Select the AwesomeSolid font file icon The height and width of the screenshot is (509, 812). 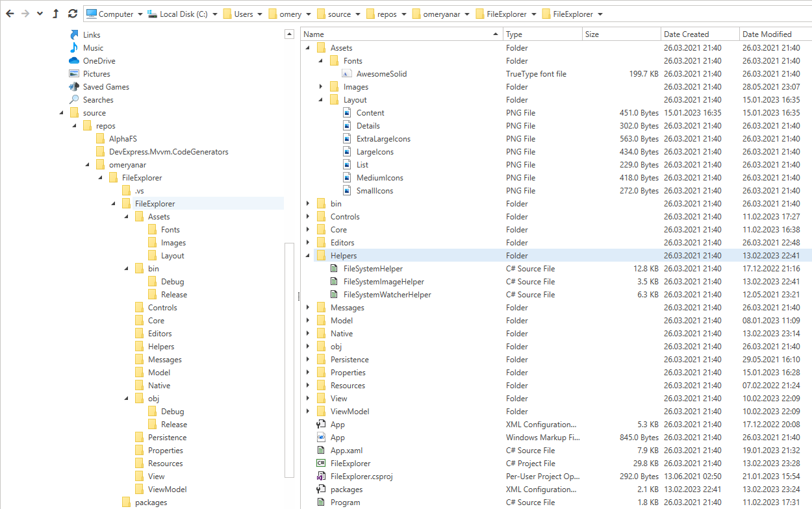(x=347, y=74)
